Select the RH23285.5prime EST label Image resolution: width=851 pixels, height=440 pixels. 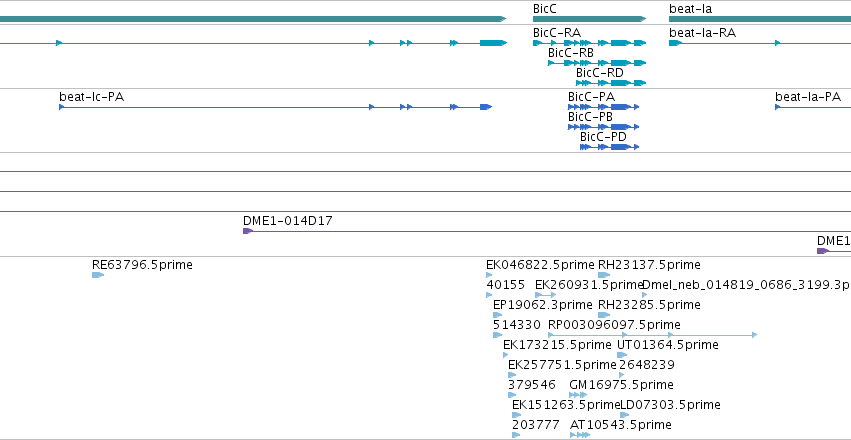coord(649,304)
